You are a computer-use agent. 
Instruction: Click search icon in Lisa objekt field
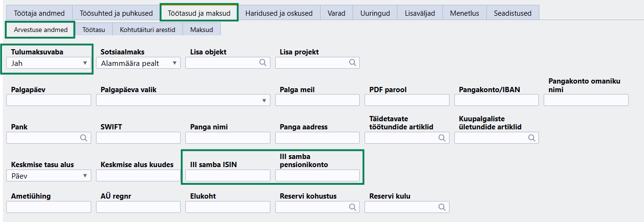263,63
